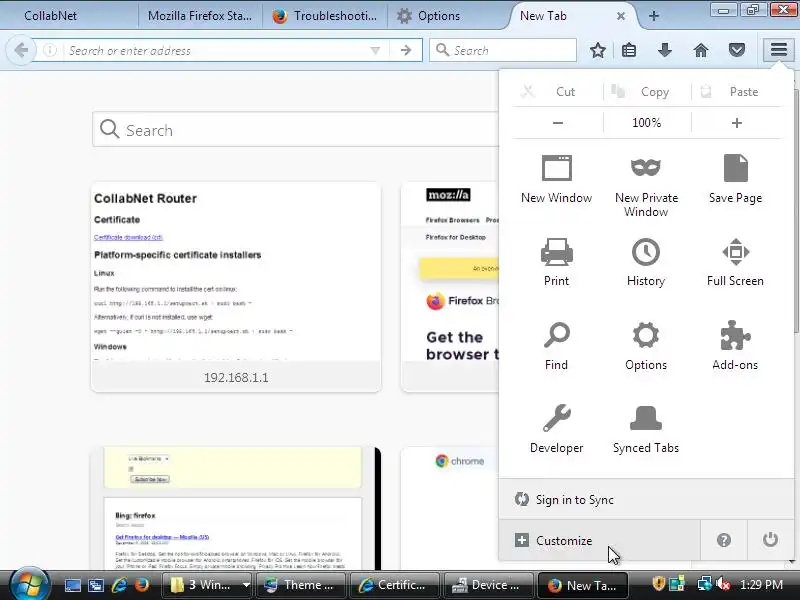Click the Internet Explorer quick launch icon
Image resolution: width=800 pixels, height=600 pixels.
(119, 585)
